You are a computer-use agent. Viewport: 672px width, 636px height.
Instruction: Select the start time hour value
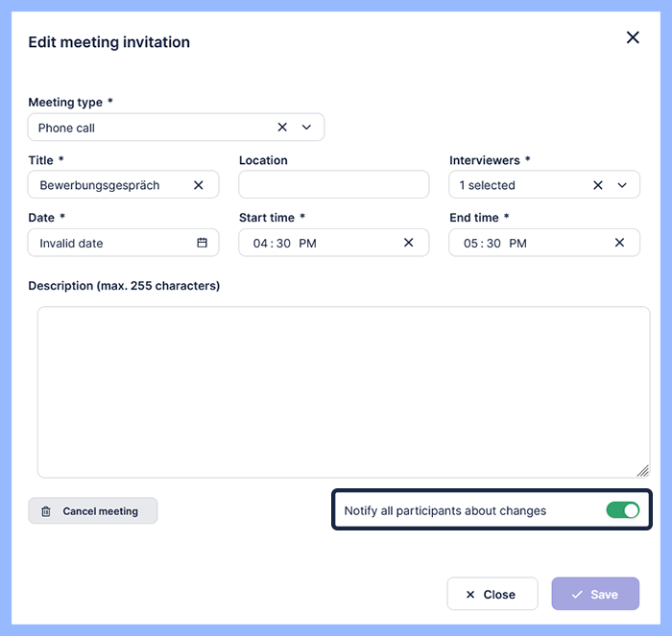(x=260, y=244)
